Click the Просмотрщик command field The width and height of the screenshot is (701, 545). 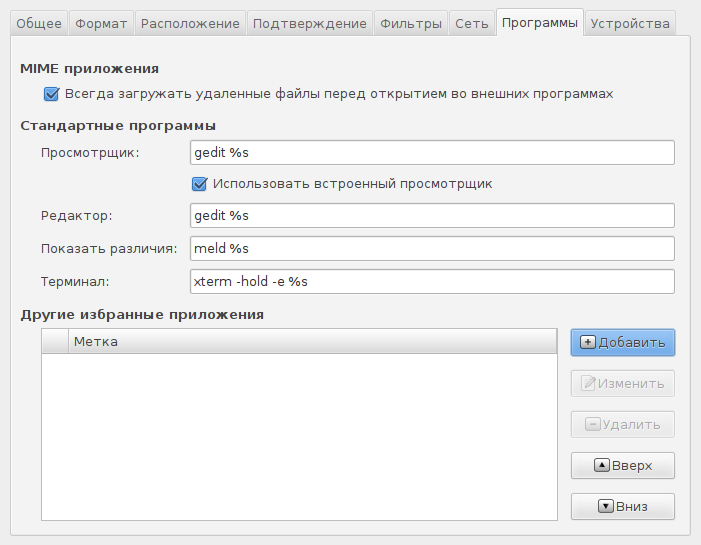pos(432,152)
